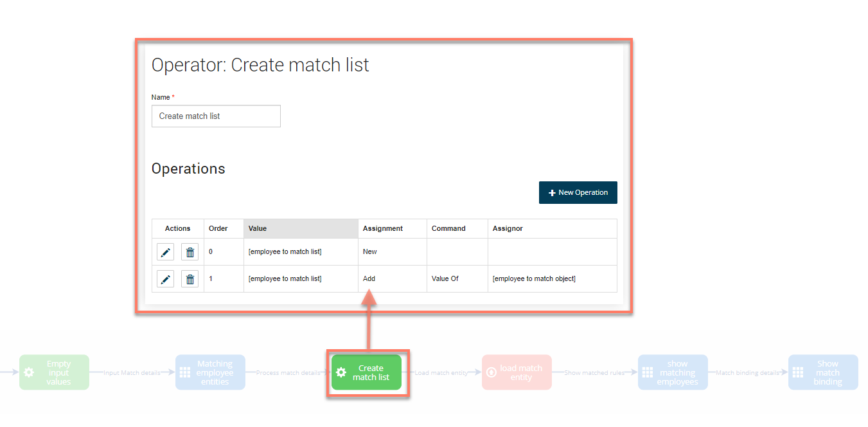Screen dimensions: 868x427
Task: Click the gear icon on Empty input values node
Action: 28,372
